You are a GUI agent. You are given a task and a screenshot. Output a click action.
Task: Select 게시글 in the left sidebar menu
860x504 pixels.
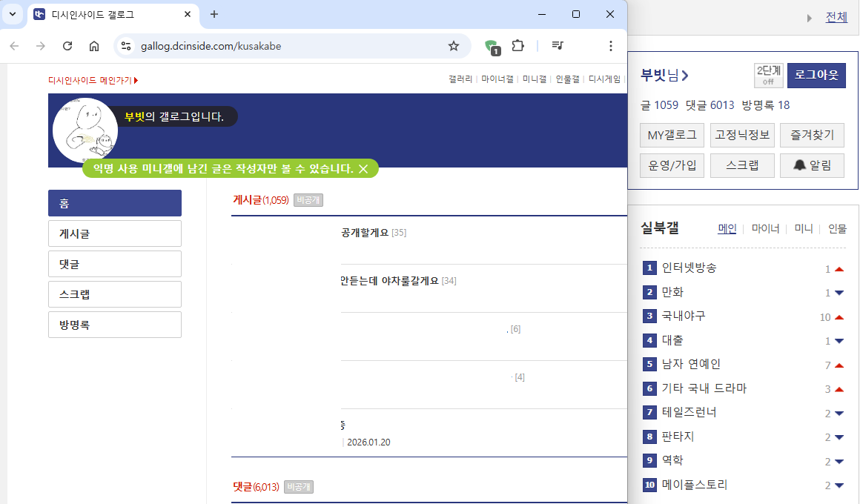click(x=115, y=233)
